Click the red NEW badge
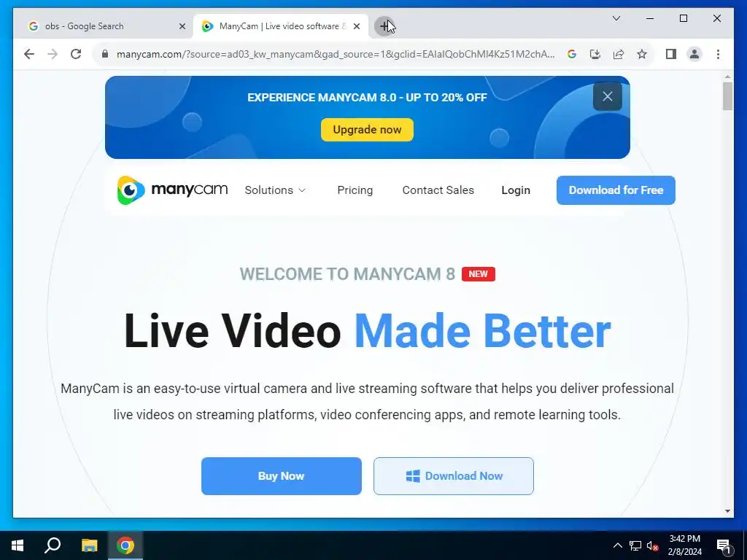Viewport: 747px width, 560px height. point(479,274)
